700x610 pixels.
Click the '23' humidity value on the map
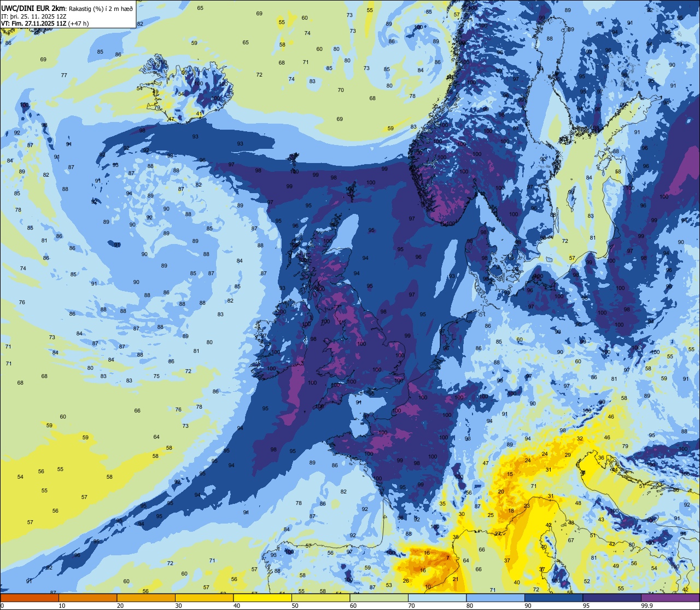click(x=527, y=506)
